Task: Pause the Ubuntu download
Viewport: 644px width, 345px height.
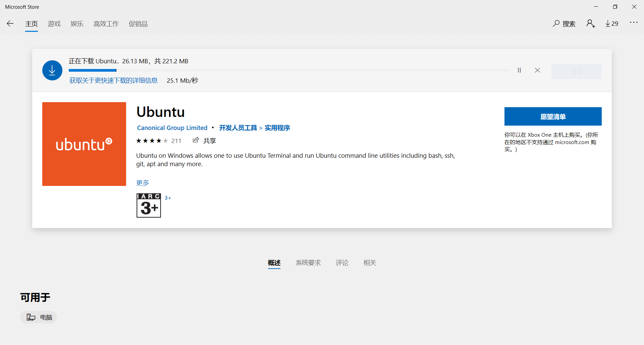Action: (x=519, y=70)
